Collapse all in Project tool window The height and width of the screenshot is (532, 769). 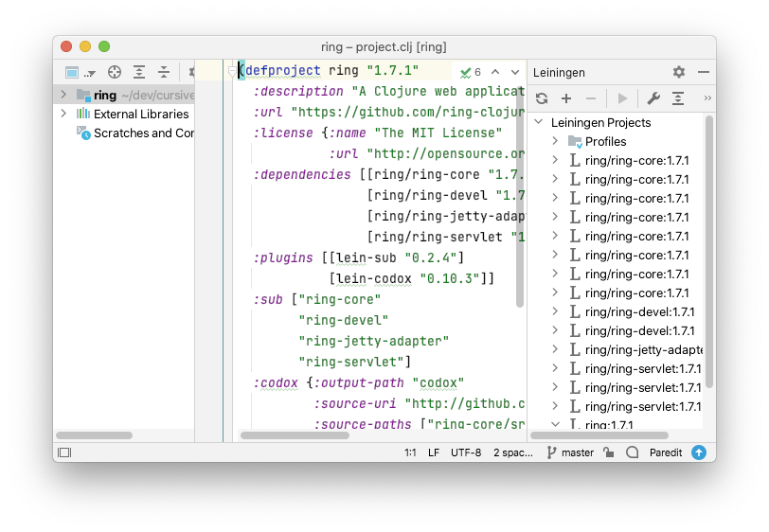coord(164,73)
